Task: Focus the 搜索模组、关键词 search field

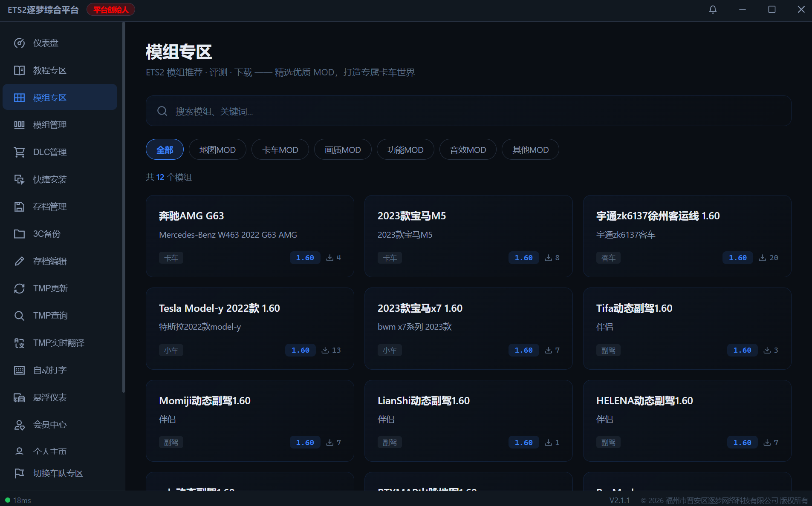Action: (x=468, y=111)
